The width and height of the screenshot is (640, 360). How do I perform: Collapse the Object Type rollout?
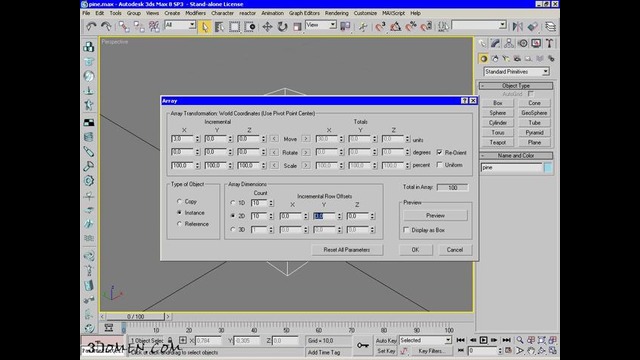[516, 86]
